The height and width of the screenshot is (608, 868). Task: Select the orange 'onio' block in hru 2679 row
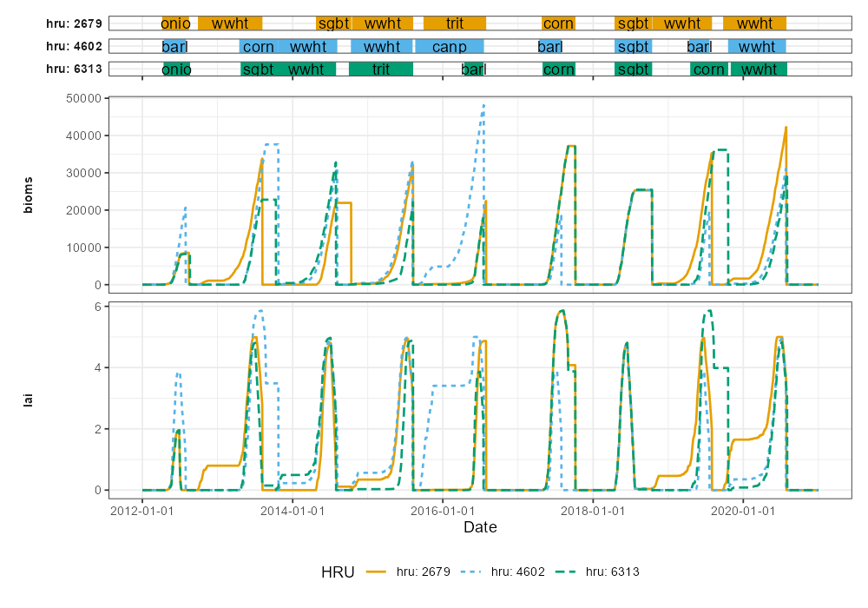pos(175,23)
